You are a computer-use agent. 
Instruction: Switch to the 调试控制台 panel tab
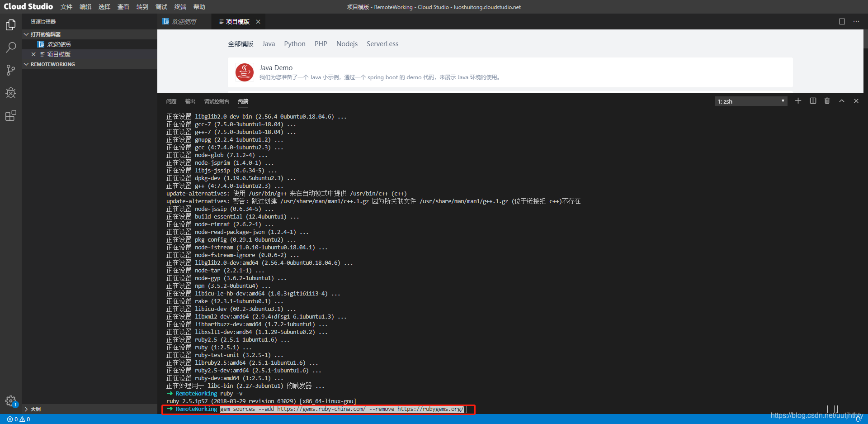pyautogui.click(x=217, y=101)
